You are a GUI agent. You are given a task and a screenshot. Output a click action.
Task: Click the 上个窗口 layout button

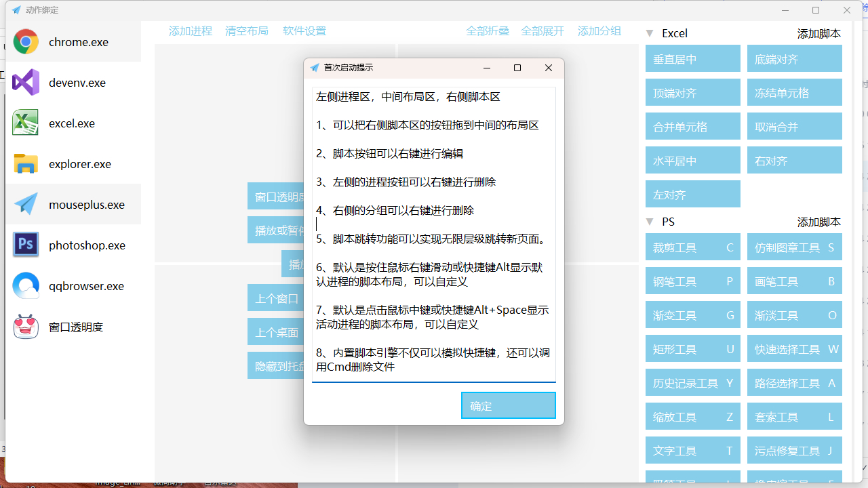point(275,298)
